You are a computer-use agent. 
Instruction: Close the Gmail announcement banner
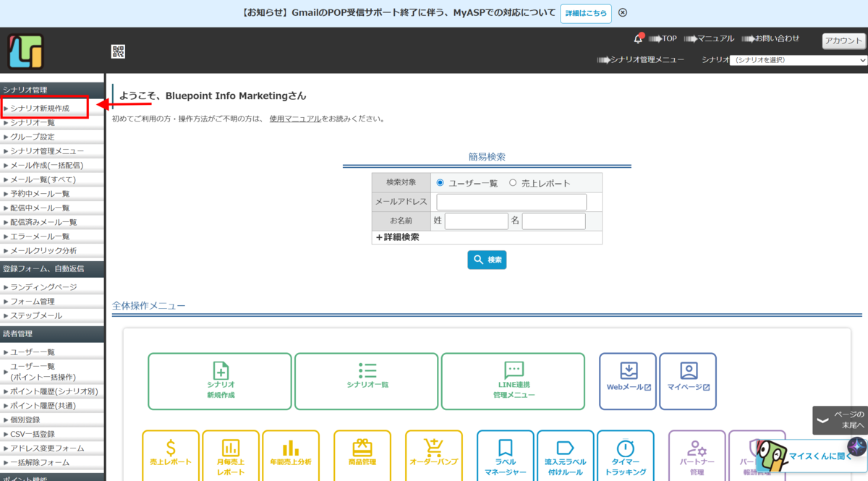point(623,13)
